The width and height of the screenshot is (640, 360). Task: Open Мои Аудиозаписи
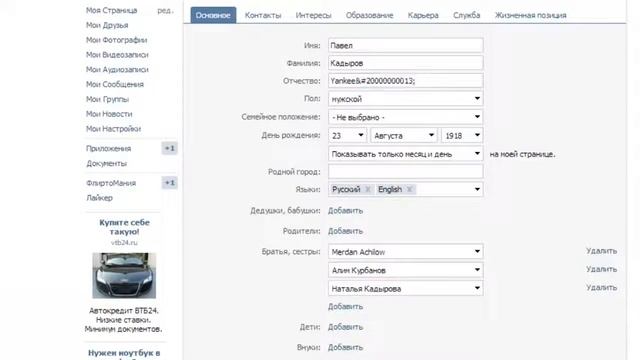(x=117, y=69)
